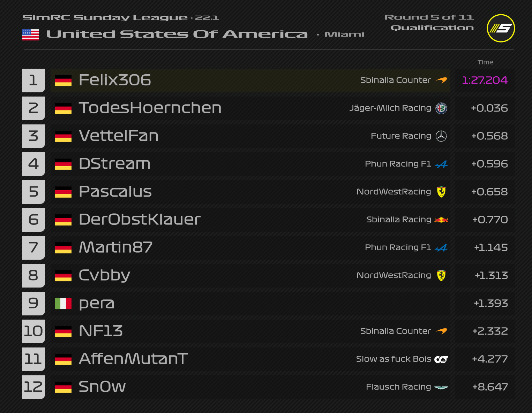Click the Ferrari logo in Pascalus row
This screenshot has width=532, height=413.
441,192
